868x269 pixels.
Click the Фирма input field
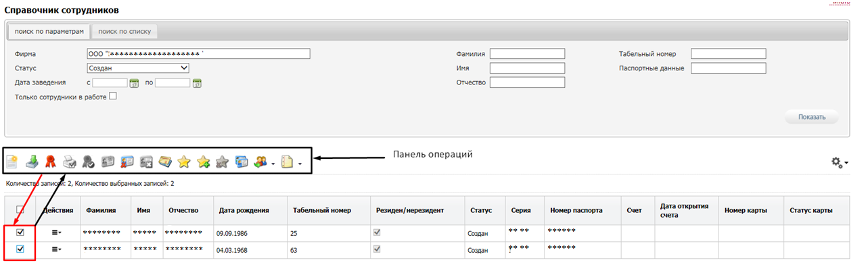198,54
